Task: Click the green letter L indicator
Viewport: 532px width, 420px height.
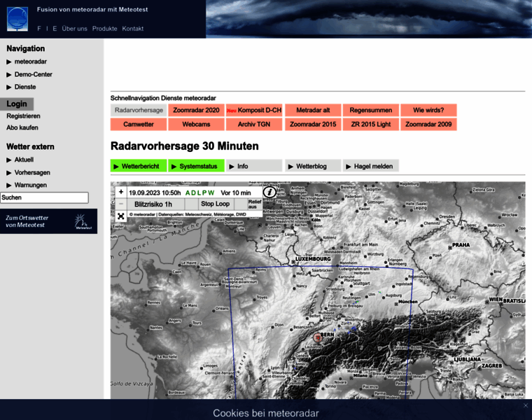Action: coord(199,192)
